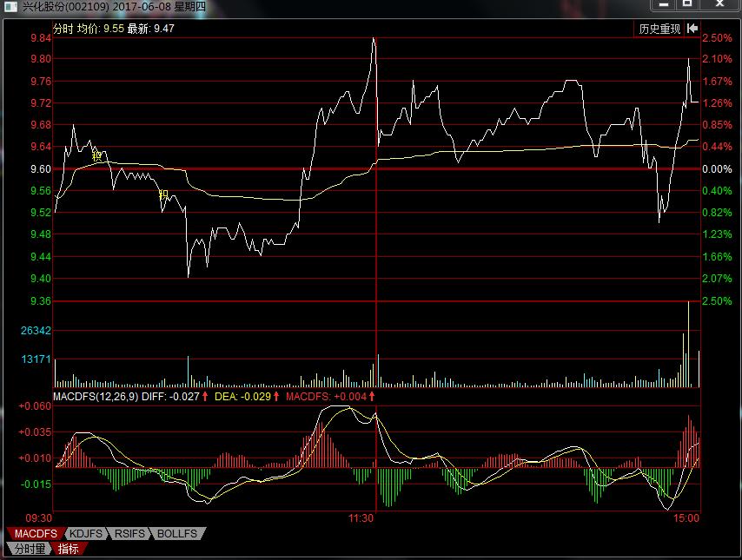Click the MACDFS(12,26,9) parameter label
Image resolution: width=742 pixels, height=560 pixels.
pos(96,397)
